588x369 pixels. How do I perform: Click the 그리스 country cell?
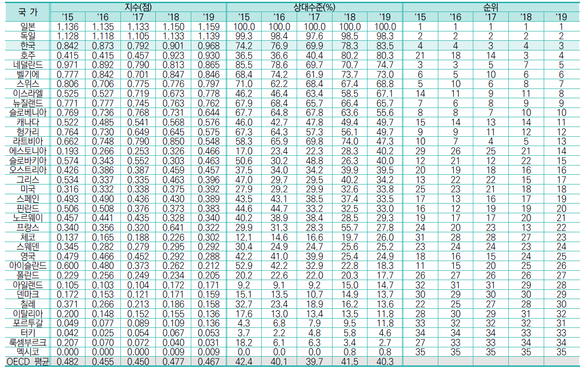(27, 180)
